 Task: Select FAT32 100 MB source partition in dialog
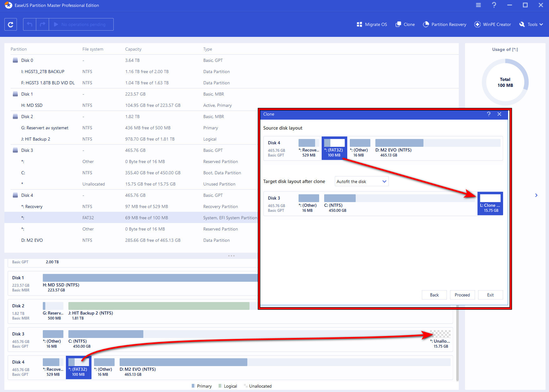tap(334, 148)
